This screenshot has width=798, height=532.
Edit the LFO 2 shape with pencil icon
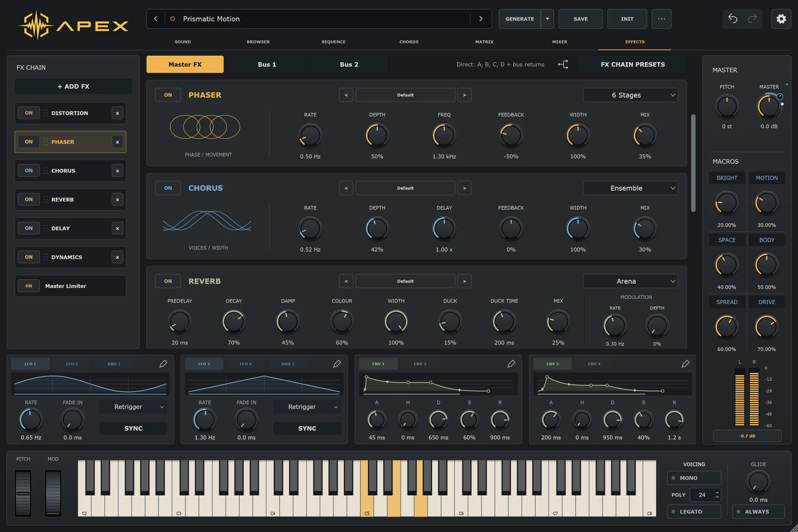[337, 364]
